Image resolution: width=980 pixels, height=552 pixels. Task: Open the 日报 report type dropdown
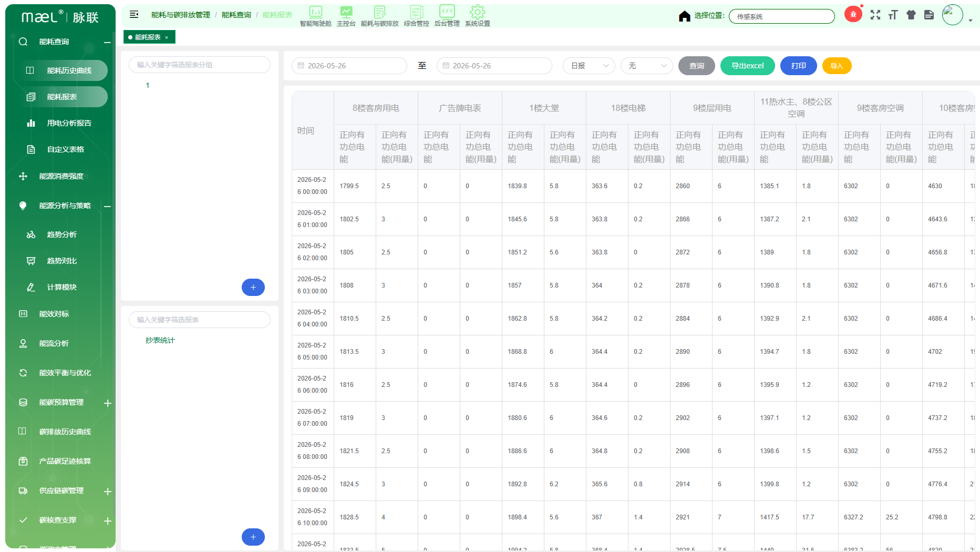589,66
